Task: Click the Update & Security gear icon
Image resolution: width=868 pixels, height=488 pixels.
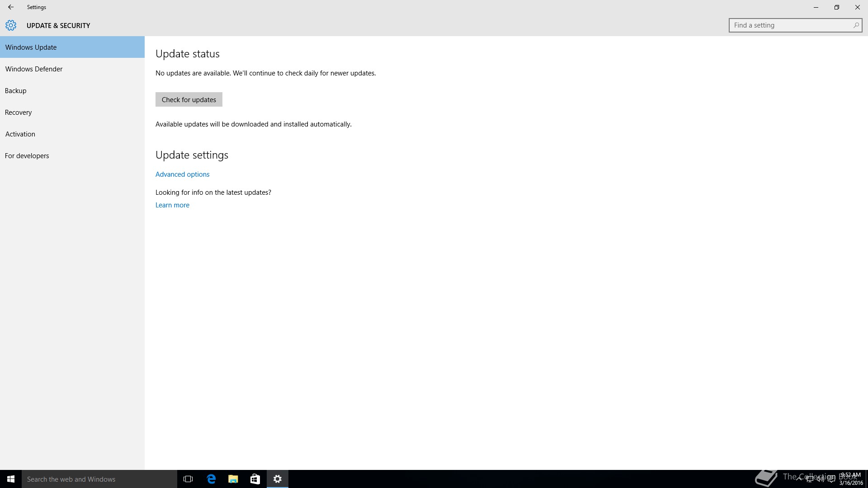Action: 11,25
